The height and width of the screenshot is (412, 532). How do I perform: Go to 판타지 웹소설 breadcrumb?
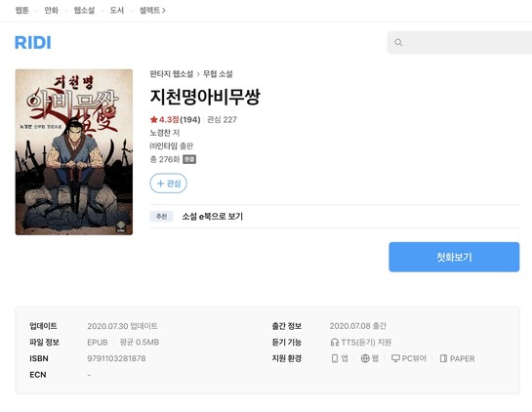point(172,74)
